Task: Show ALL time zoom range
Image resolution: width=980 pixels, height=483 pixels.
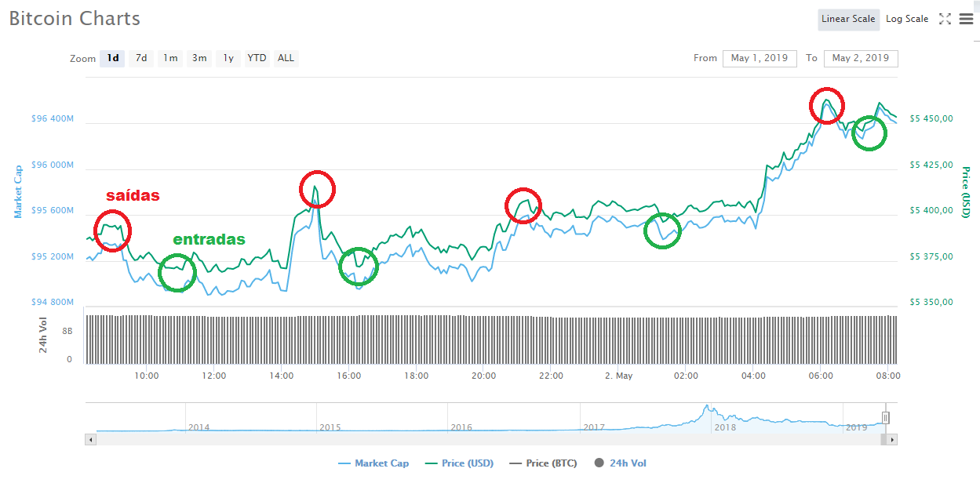Action: point(286,58)
